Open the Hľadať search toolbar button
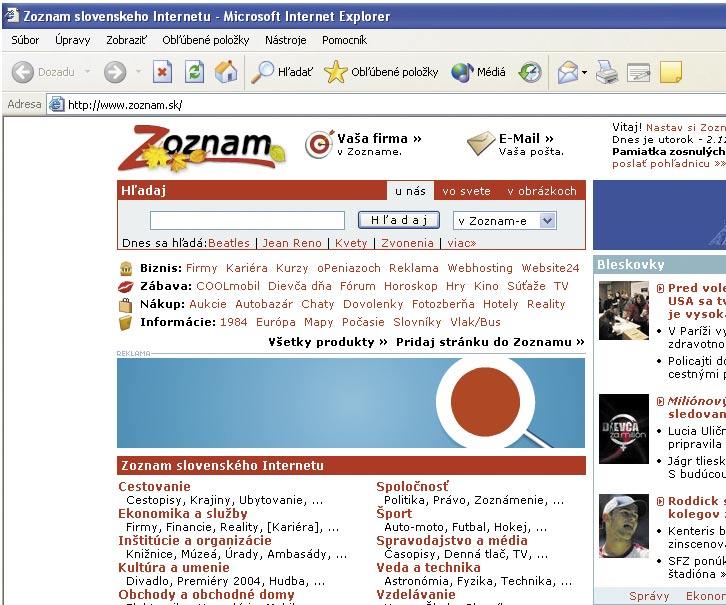726x605 pixels. click(282, 72)
